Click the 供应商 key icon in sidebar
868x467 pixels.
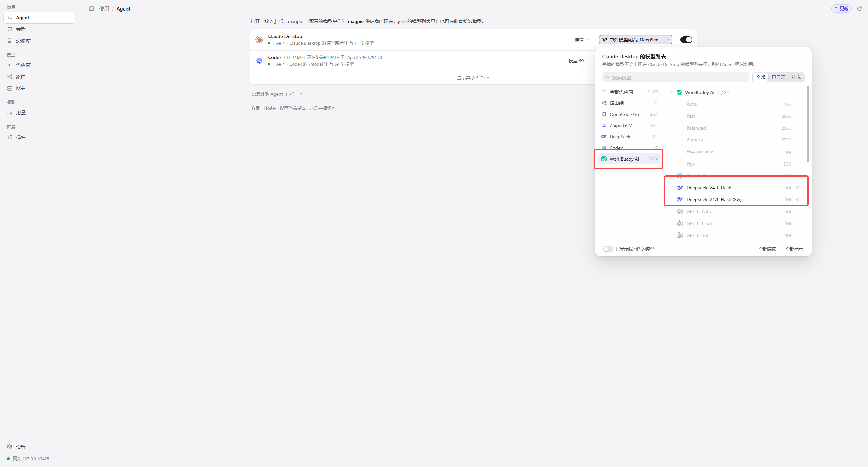click(x=10, y=65)
